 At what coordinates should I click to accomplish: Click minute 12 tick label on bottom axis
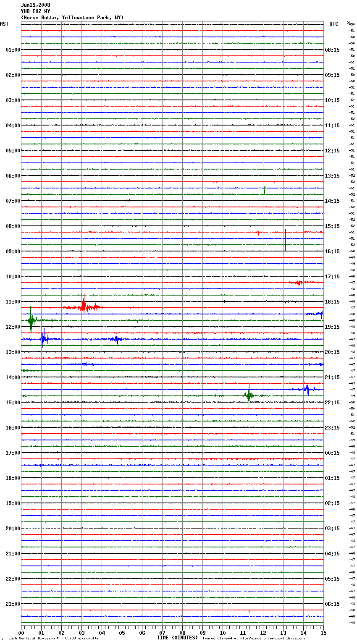[x=263, y=633]
